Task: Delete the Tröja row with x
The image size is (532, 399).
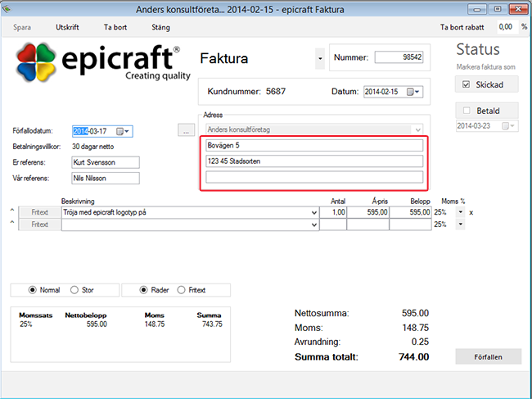Action: click(x=471, y=213)
